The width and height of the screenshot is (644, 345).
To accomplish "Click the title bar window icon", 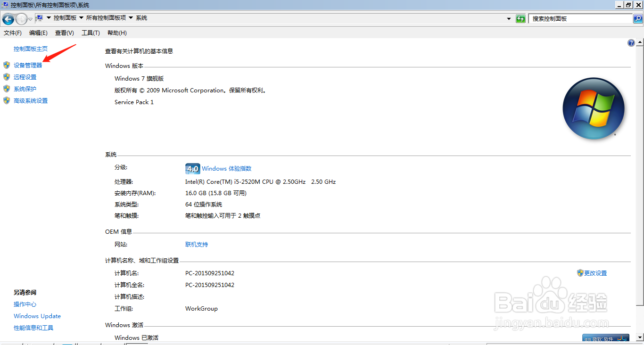I will 5,5.
